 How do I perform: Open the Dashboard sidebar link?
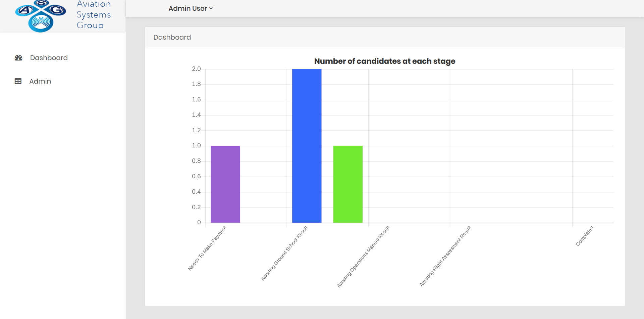(x=49, y=58)
